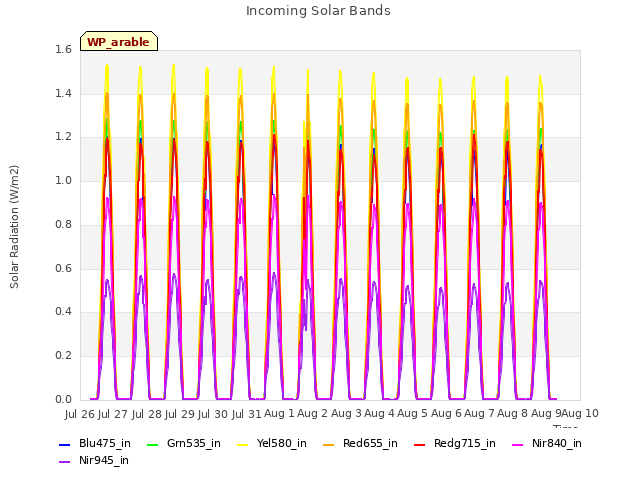640x480 pixels.
Task: Click the 1.2 y-axis tick label
Action: click(63, 137)
